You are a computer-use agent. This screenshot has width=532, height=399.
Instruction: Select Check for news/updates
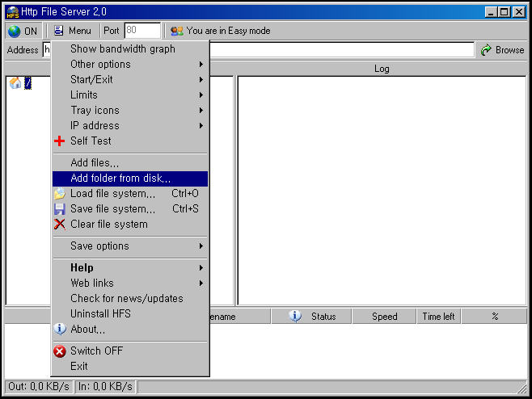point(130,298)
